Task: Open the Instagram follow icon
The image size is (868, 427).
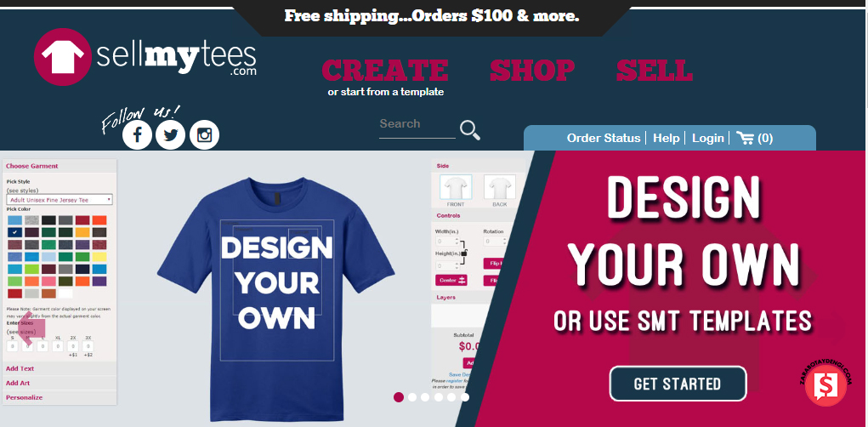Action: pos(204,135)
